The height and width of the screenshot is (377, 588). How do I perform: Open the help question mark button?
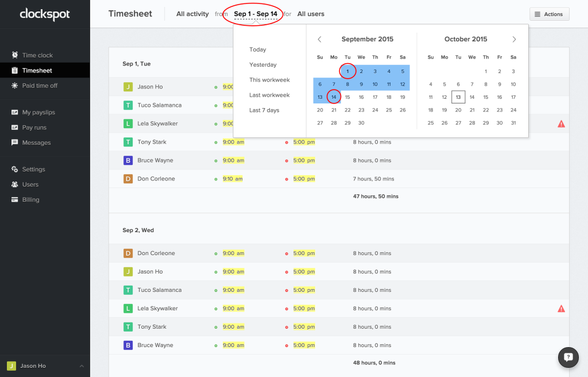pos(568,357)
